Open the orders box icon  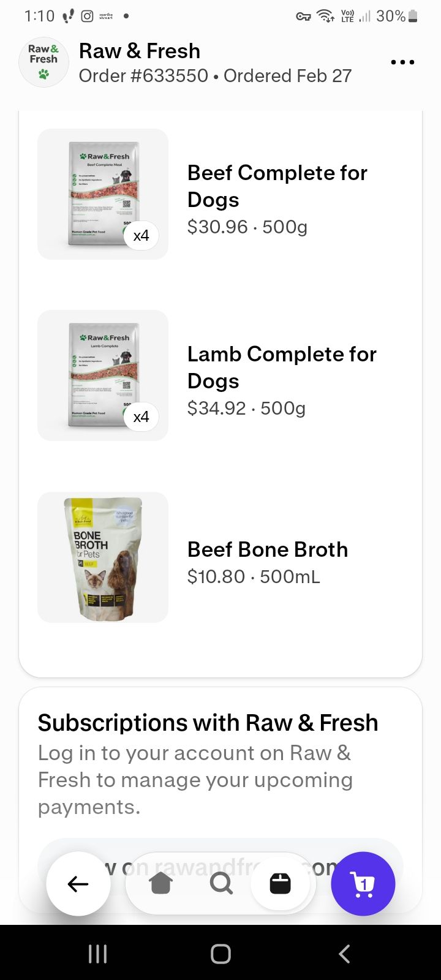coord(281,883)
